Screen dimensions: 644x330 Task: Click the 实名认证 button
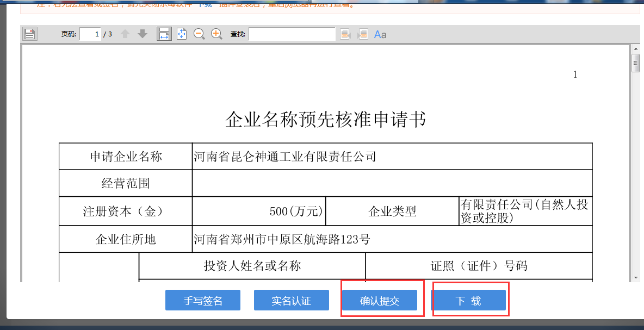click(291, 300)
